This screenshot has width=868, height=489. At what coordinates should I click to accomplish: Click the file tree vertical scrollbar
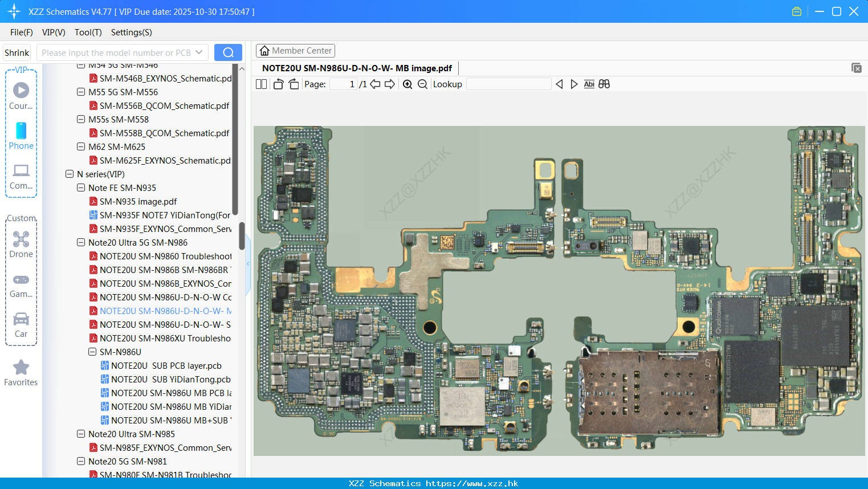coord(241,235)
